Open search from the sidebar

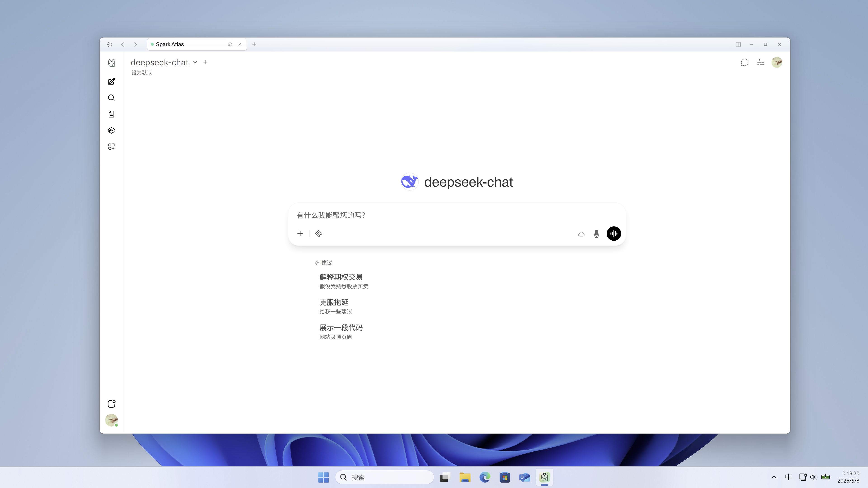(x=111, y=98)
